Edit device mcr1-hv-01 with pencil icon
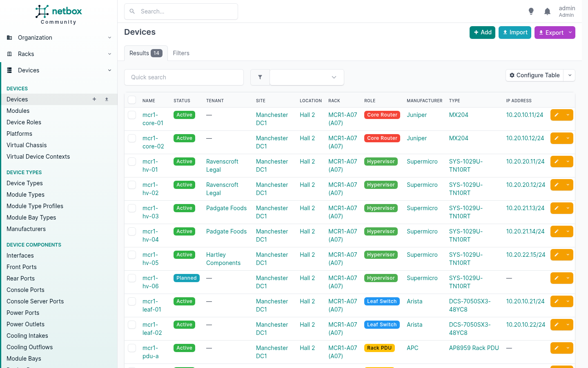This screenshot has width=588, height=368. point(557,162)
